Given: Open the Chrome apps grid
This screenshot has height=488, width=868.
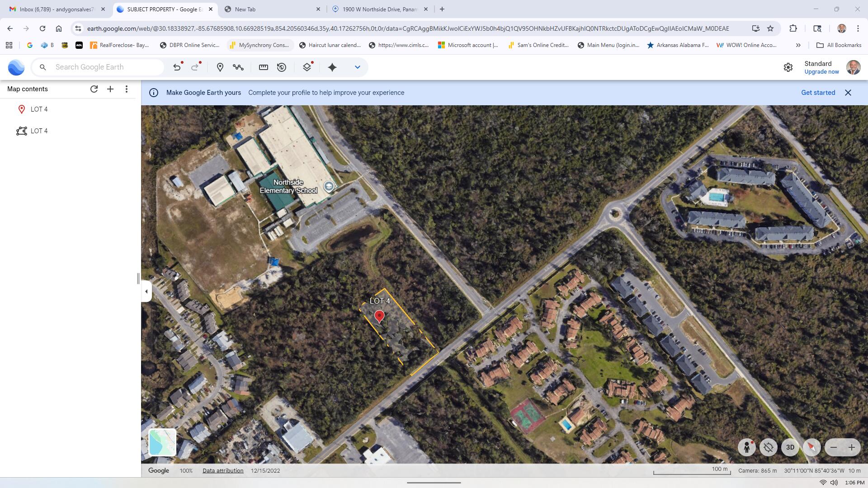Looking at the screenshot, I should [x=9, y=45].
